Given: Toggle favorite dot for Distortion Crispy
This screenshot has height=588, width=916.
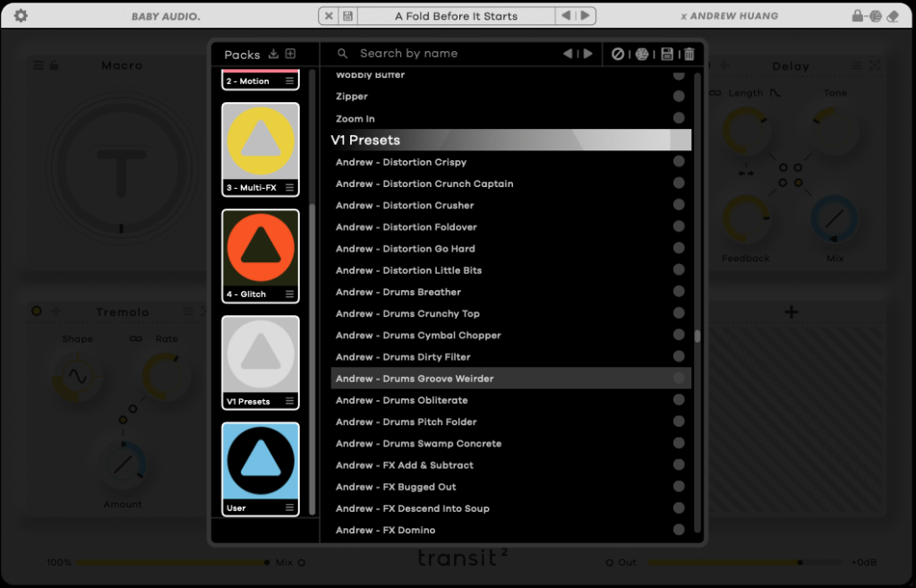Looking at the screenshot, I should (x=679, y=162).
